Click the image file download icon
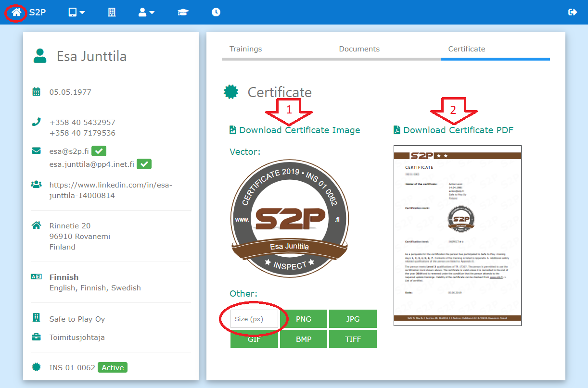 tap(233, 130)
